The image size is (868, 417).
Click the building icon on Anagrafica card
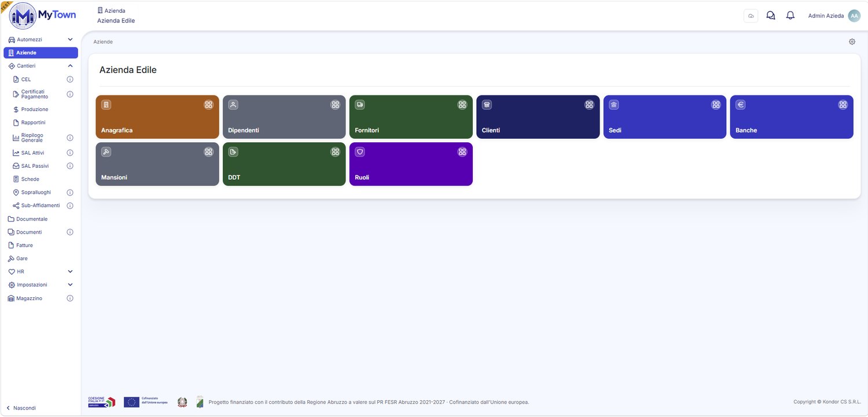(x=106, y=105)
